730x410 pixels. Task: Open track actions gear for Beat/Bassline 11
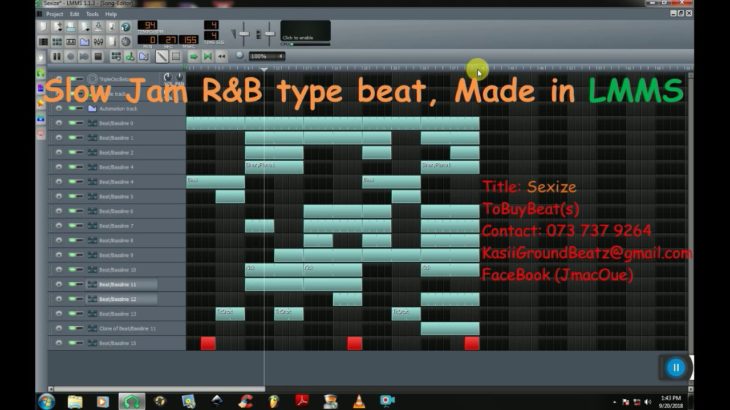(x=59, y=284)
